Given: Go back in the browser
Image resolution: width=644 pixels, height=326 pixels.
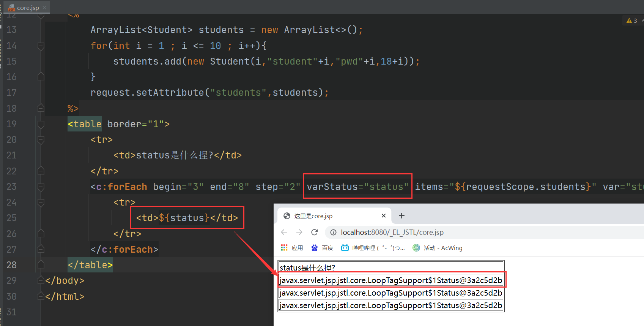Looking at the screenshot, I should click(284, 232).
